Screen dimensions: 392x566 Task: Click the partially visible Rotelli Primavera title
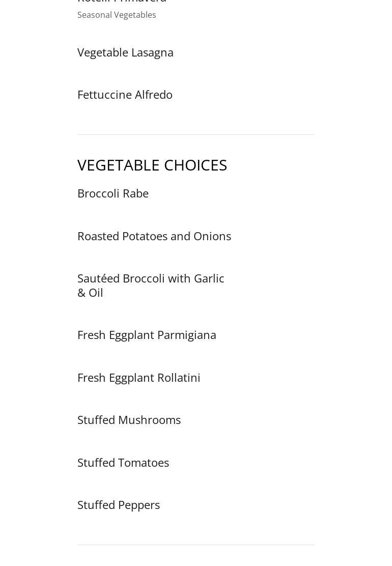(122, 2)
